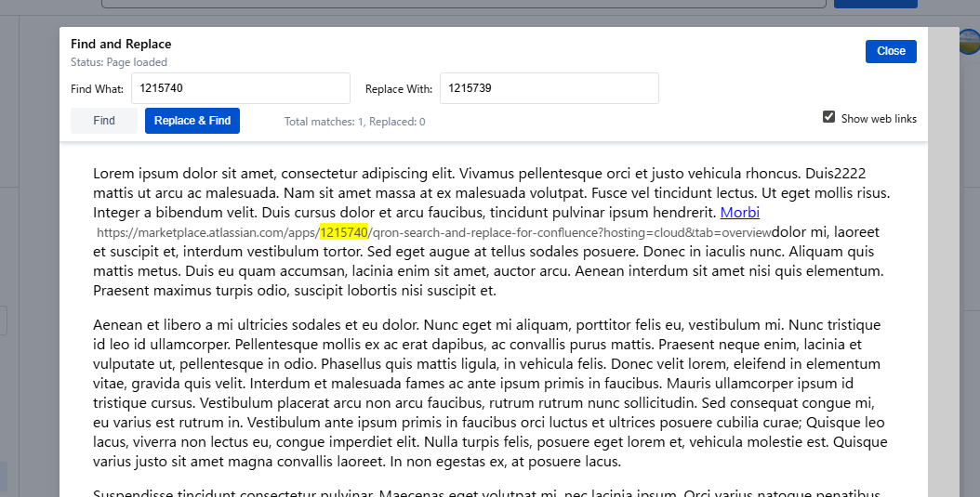Click the Replace & Find button
This screenshot has width=980, height=497.
(x=192, y=121)
